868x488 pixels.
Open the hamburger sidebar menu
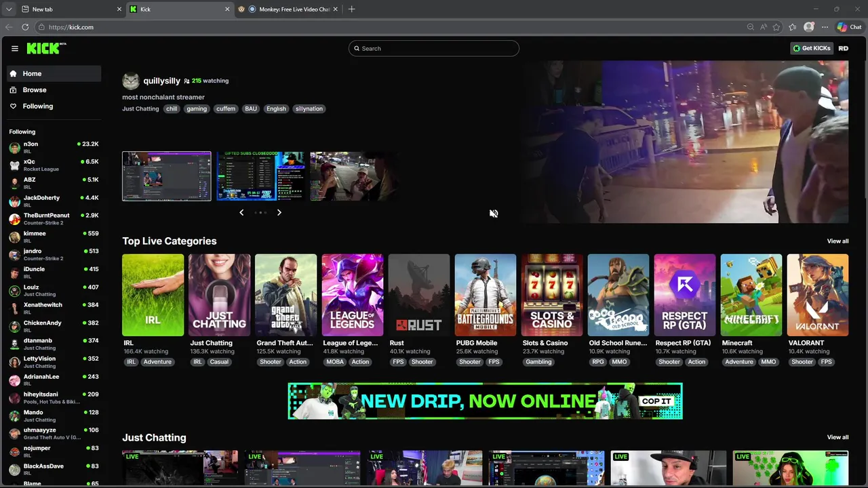pyautogui.click(x=14, y=48)
